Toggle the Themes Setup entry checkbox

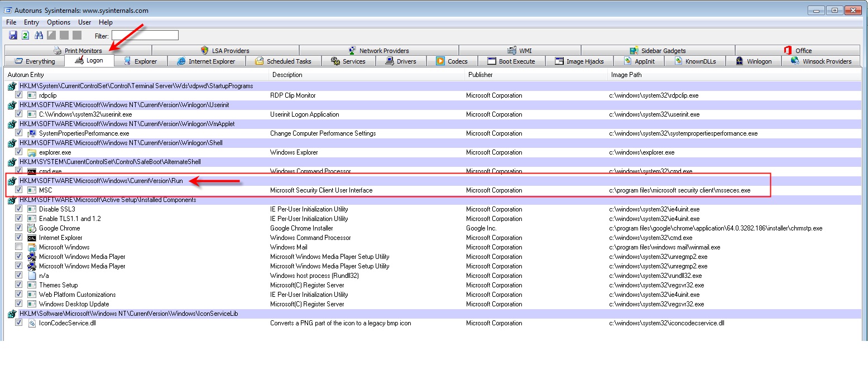click(x=19, y=285)
